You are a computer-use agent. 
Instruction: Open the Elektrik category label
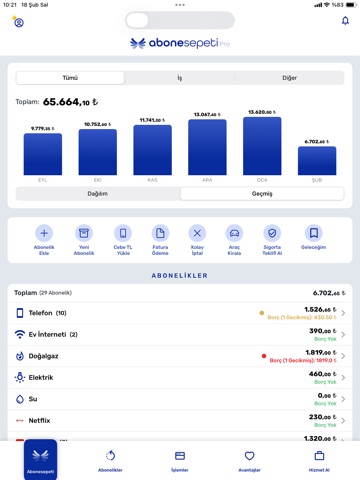41,377
